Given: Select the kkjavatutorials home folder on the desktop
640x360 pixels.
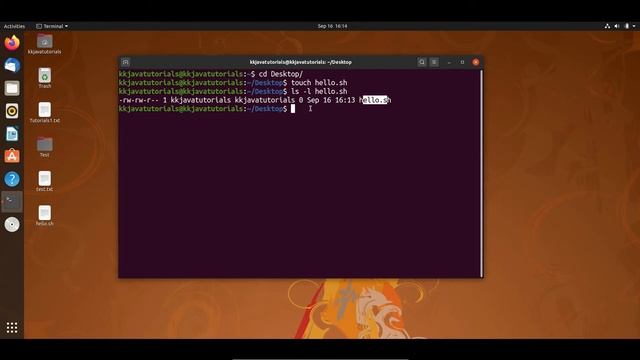Looking at the screenshot, I should (x=44, y=44).
